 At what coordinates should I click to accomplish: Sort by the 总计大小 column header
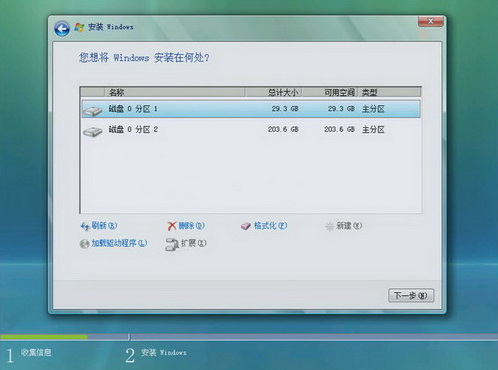273,92
